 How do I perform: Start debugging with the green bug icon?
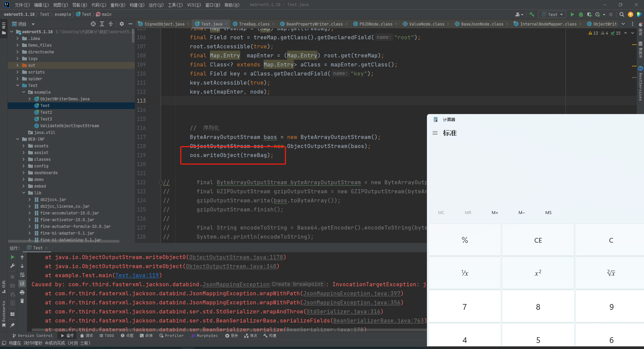pyautogui.click(x=581, y=14)
